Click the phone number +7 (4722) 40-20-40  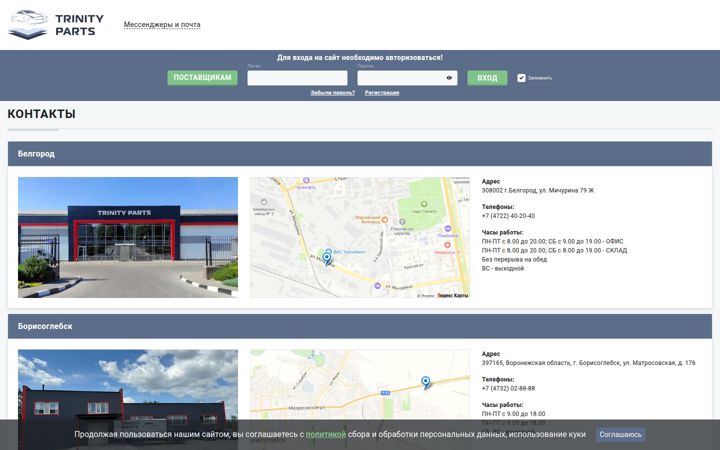click(x=508, y=216)
